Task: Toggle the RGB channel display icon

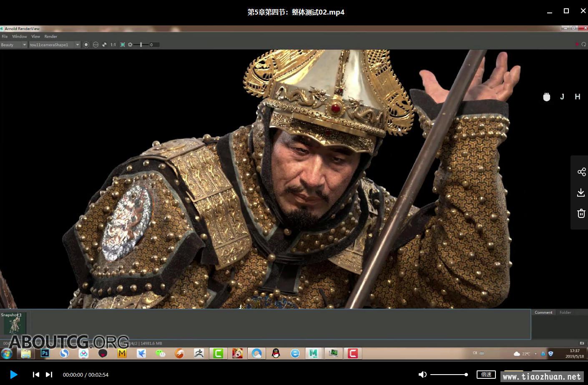Action: [x=95, y=45]
